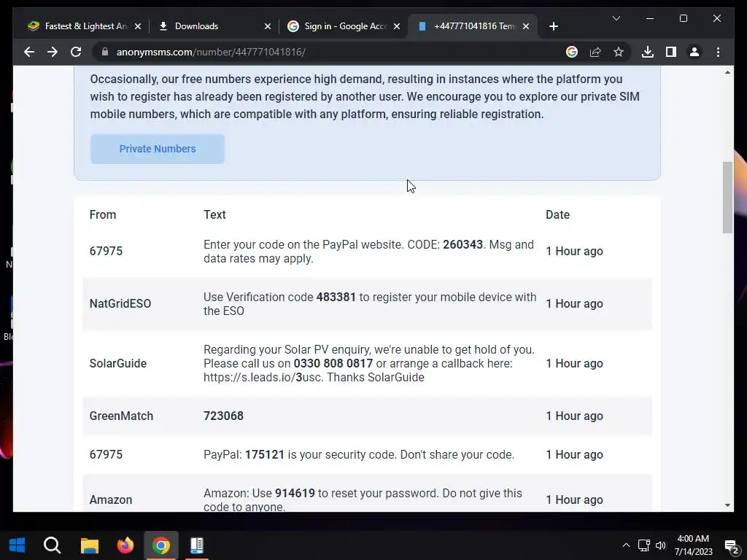The width and height of the screenshot is (747, 560).
Task: Click Chrome icon in taskbar
Action: 161,545
